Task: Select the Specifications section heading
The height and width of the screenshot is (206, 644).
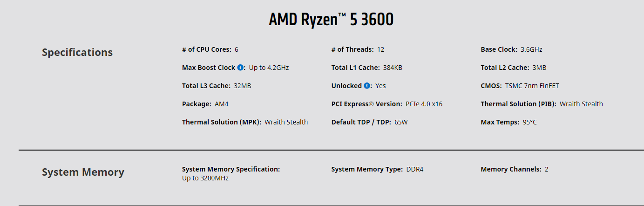Action: [x=77, y=52]
